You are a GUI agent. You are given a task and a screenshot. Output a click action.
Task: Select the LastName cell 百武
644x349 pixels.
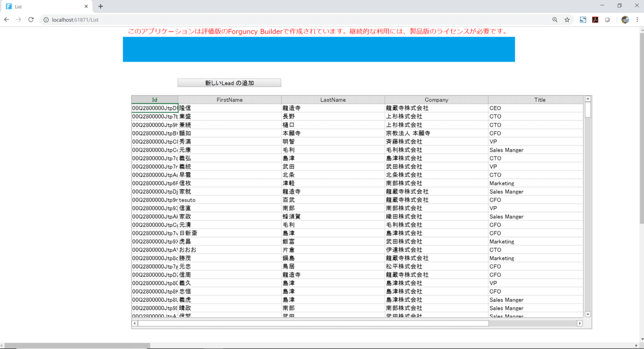(x=333, y=200)
